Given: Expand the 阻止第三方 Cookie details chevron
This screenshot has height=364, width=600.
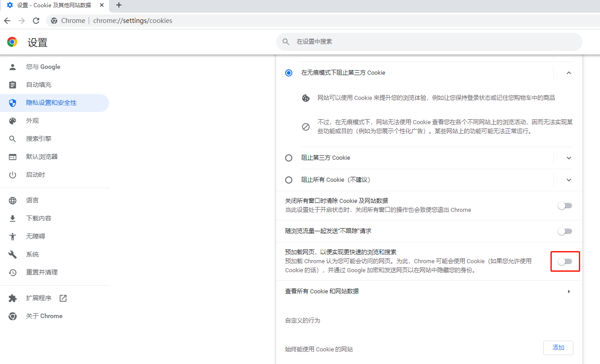Looking at the screenshot, I should tap(568, 158).
